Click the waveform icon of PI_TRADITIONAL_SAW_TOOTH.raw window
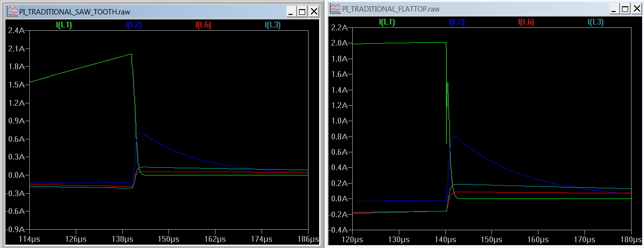This screenshot has height=248, width=644. pos(12,12)
